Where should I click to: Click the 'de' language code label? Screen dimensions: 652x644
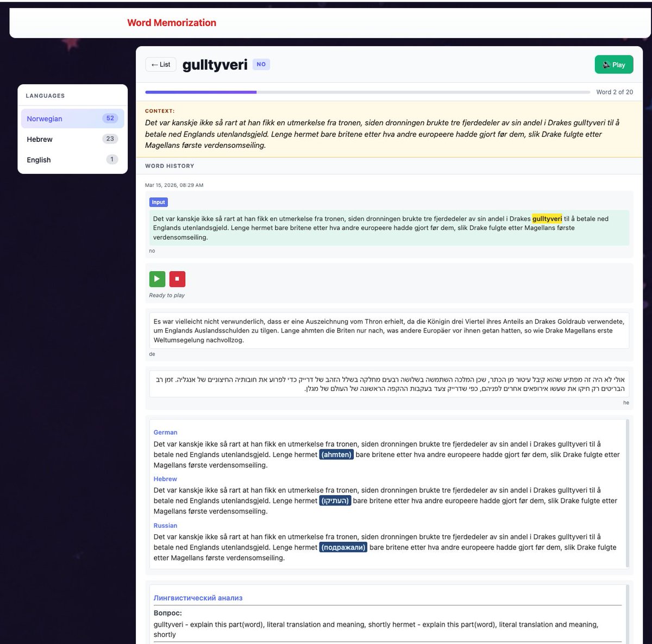click(x=152, y=354)
